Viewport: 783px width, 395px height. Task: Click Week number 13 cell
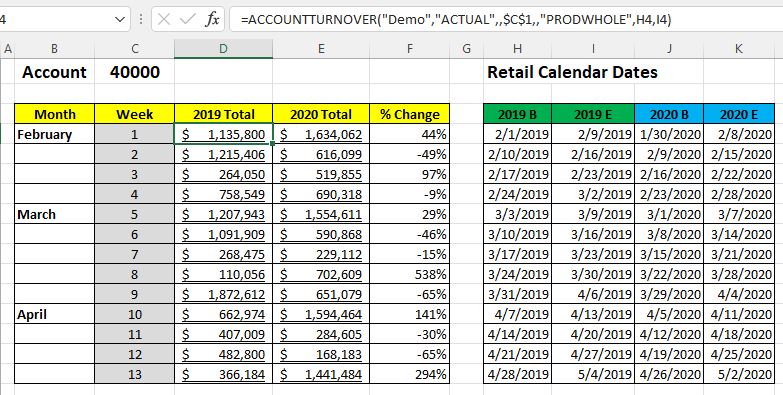135,374
